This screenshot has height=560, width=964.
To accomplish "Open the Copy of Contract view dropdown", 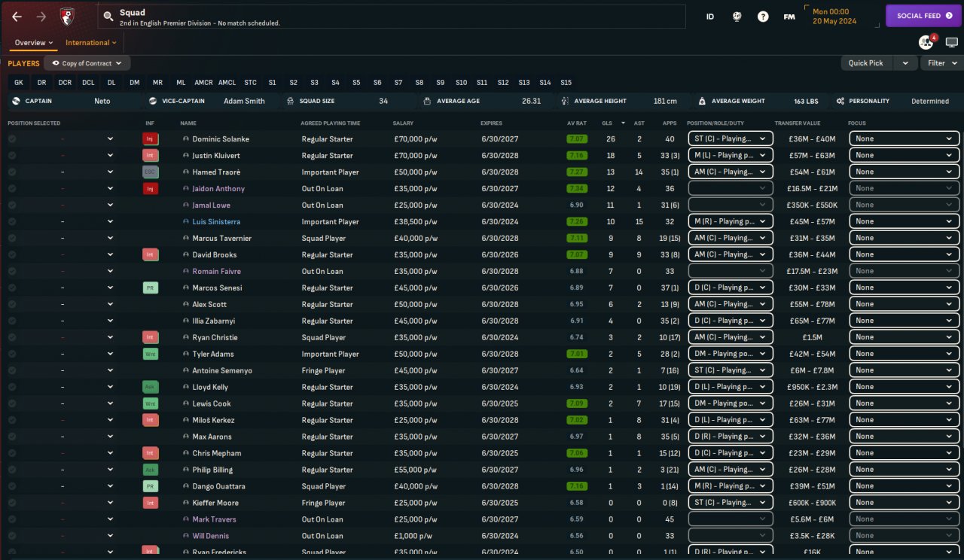I will point(87,63).
